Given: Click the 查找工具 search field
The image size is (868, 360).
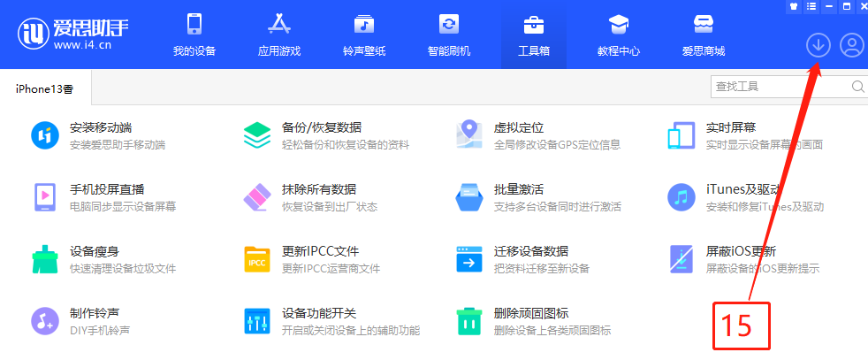Looking at the screenshot, I should 780,87.
